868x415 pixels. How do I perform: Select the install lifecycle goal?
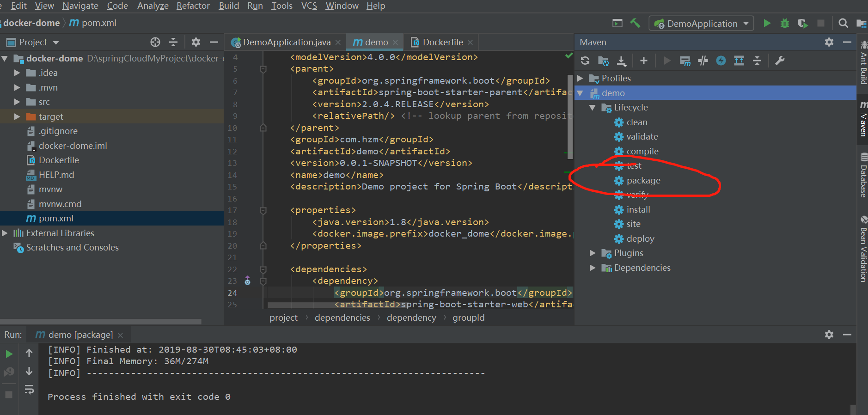[638, 209]
